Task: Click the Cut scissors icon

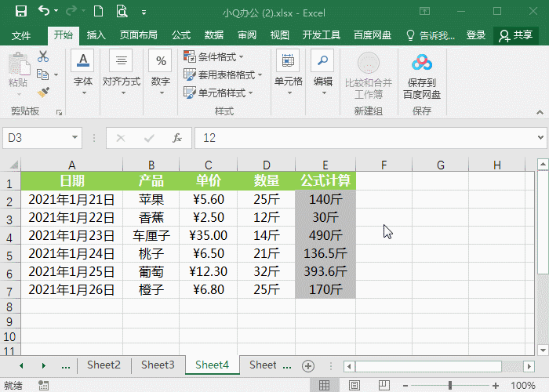Action: click(x=43, y=56)
